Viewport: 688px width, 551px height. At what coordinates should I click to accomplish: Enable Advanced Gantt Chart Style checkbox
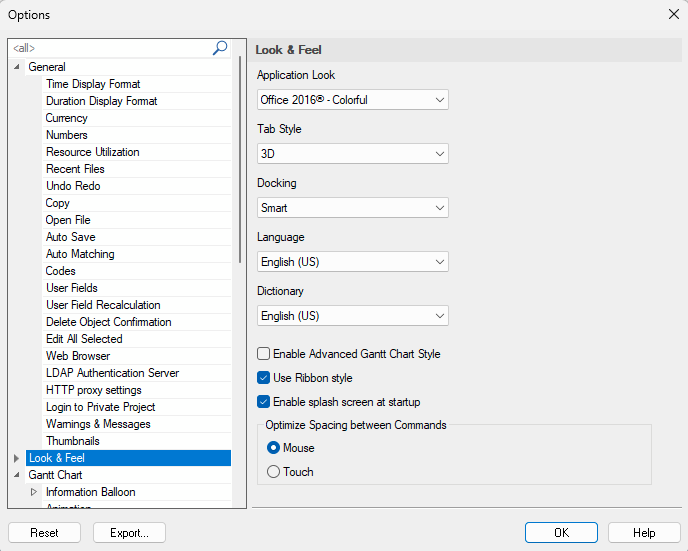pos(264,354)
